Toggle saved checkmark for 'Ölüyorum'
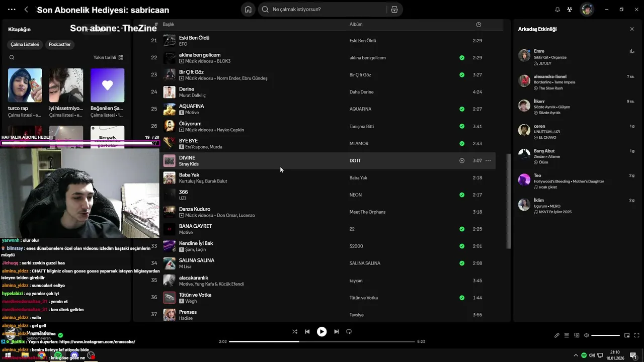This screenshot has height=362, width=644. coord(462,126)
